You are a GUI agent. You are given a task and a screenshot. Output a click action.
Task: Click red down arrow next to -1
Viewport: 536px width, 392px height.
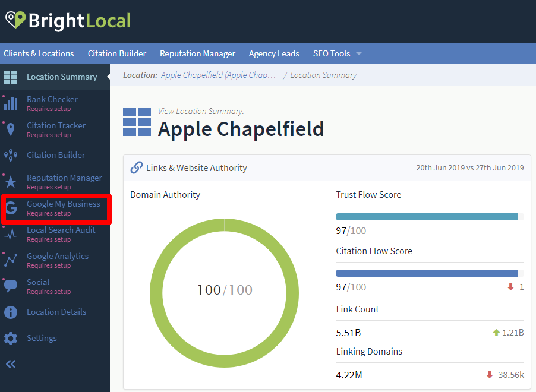click(x=510, y=287)
